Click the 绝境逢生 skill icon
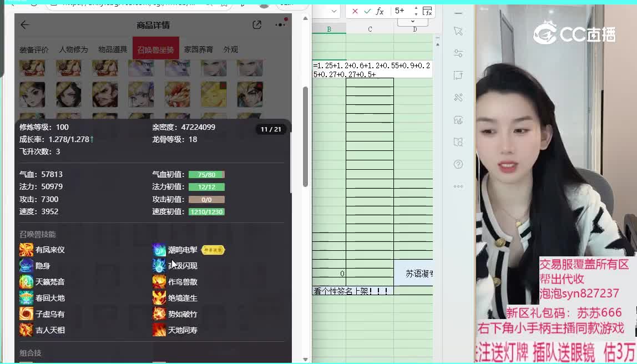The image size is (637, 364). click(x=159, y=298)
